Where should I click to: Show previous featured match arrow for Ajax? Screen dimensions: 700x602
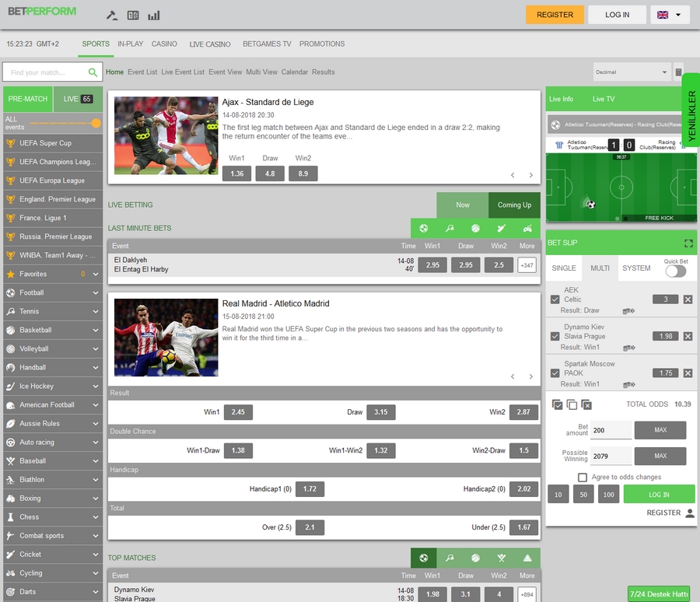click(513, 175)
